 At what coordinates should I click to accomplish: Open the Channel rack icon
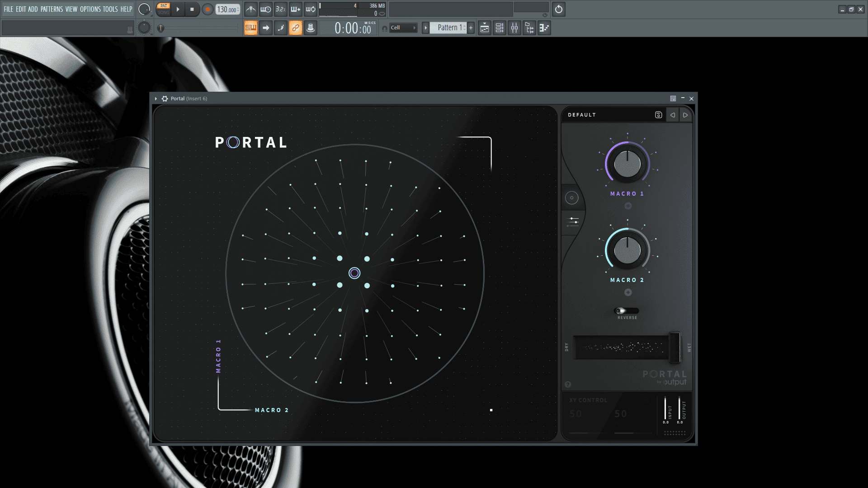500,28
